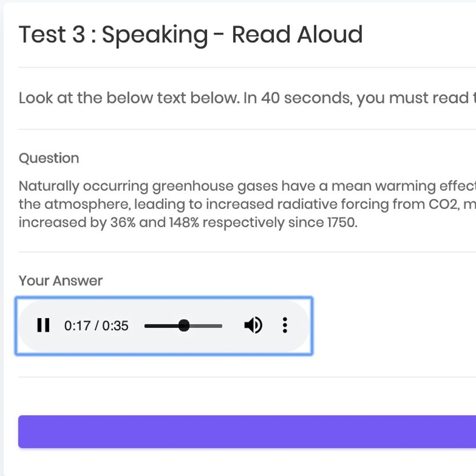Click the "Test 3 : Speaking - Read Aloud" heading
This screenshot has height=476, width=476.
coord(190,35)
